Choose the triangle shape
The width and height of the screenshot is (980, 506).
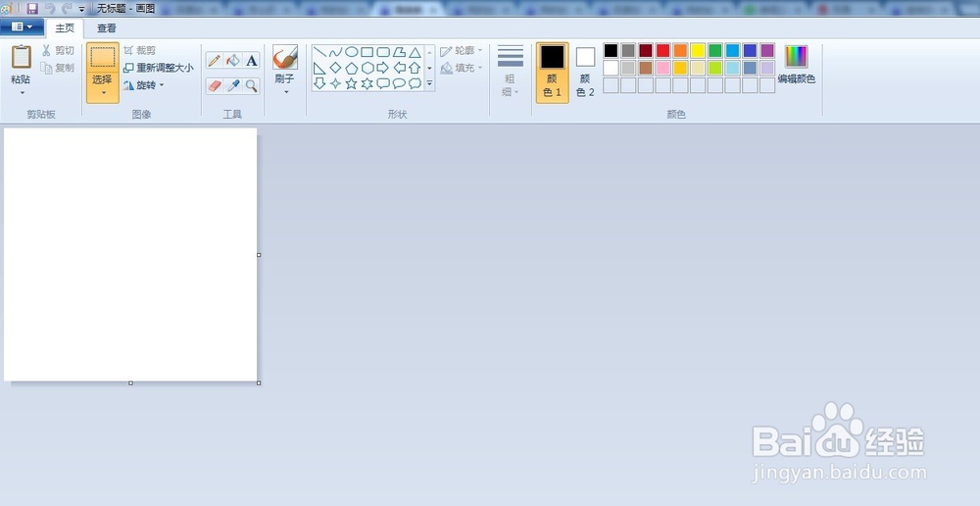[415, 52]
